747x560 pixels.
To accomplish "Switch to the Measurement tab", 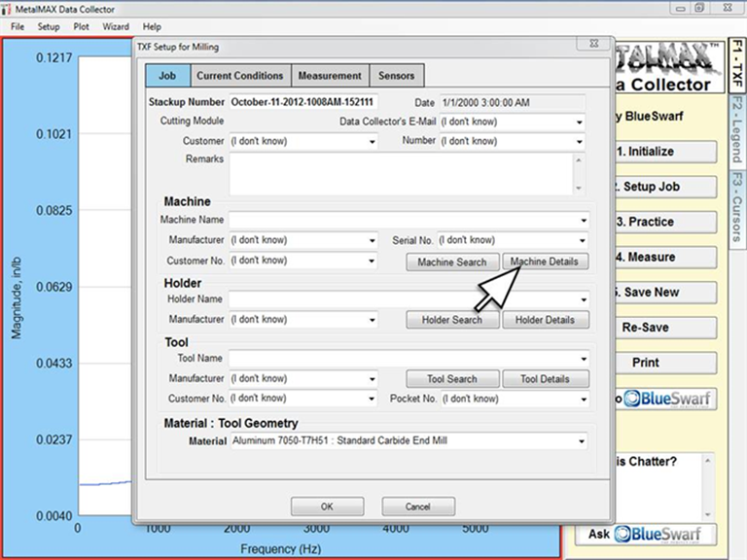I will point(330,76).
